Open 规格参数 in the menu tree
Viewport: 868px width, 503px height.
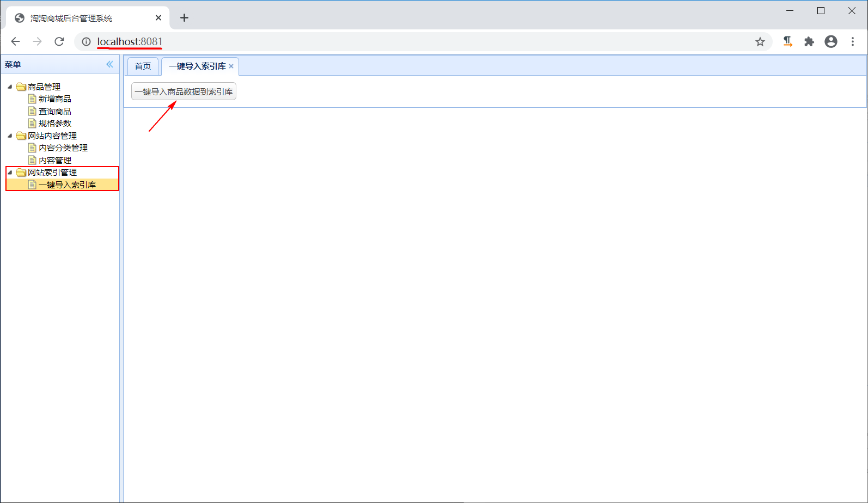point(54,123)
